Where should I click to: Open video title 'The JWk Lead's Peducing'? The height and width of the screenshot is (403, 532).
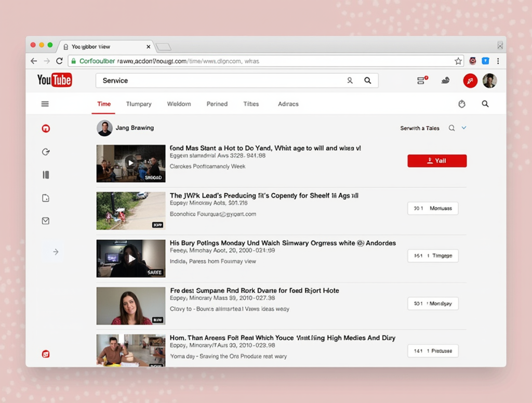(264, 196)
